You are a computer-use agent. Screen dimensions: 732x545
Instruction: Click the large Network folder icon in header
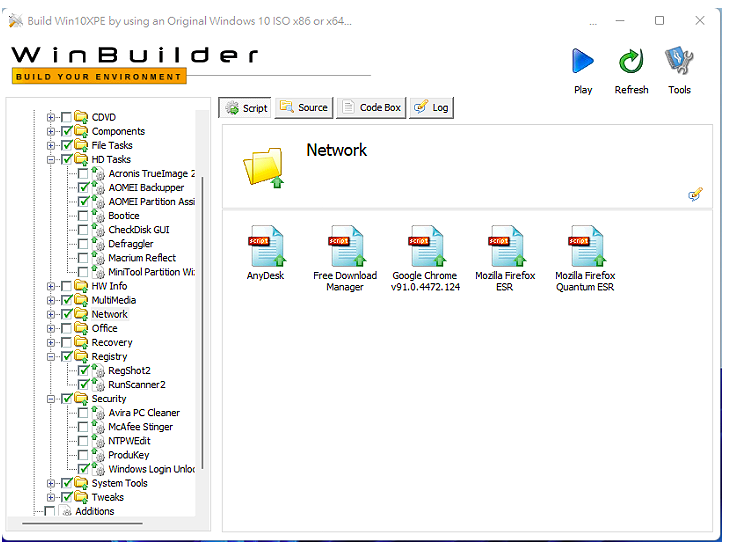click(264, 167)
